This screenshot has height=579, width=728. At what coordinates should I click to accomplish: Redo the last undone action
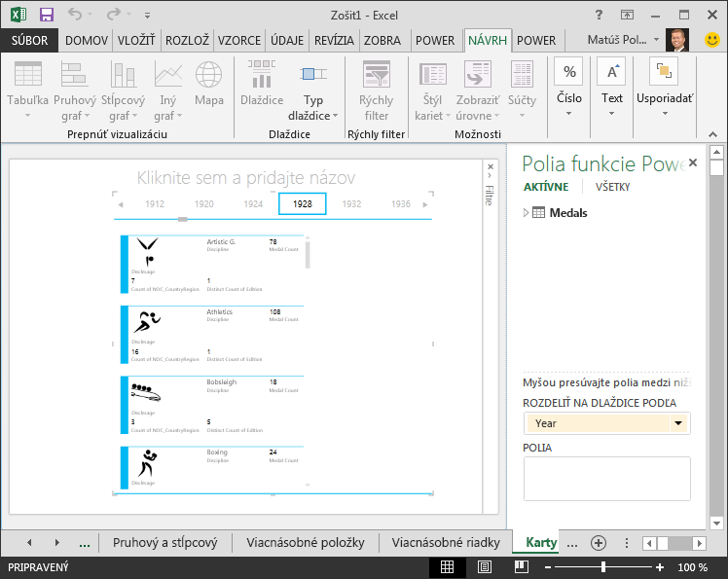click(114, 15)
